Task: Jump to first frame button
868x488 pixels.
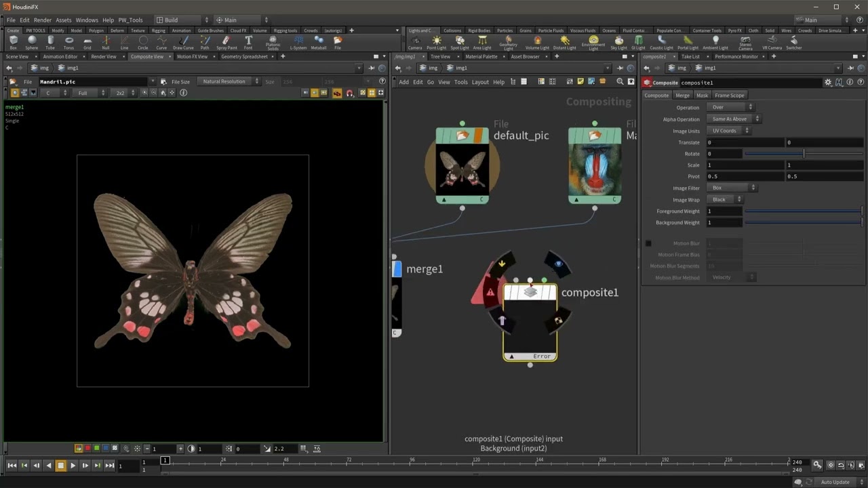Action: coord(12,465)
